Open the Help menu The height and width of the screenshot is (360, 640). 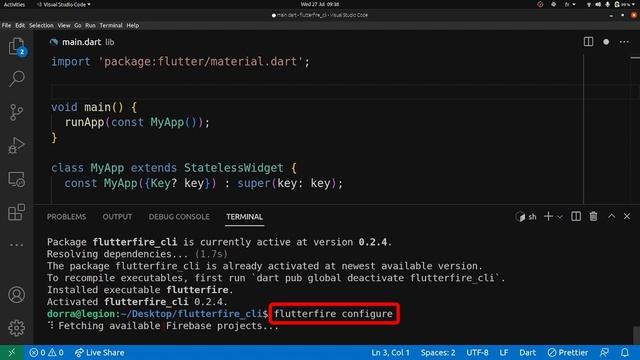click(x=133, y=25)
